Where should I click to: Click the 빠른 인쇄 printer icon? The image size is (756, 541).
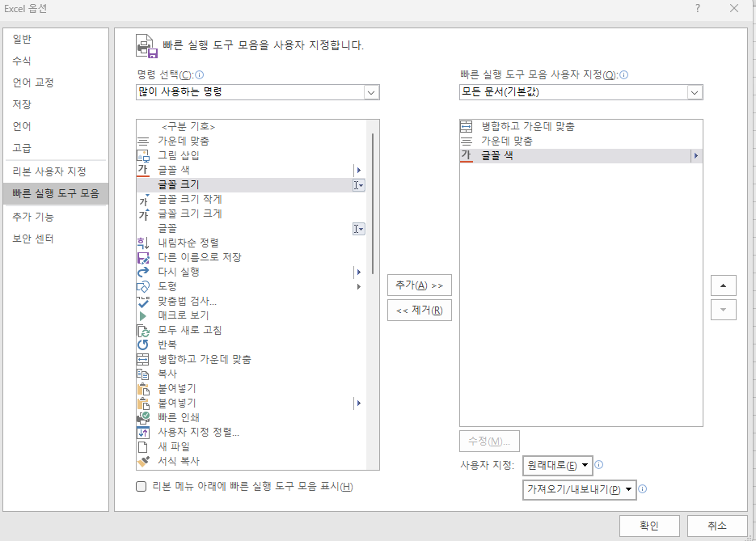click(x=143, y=417)
